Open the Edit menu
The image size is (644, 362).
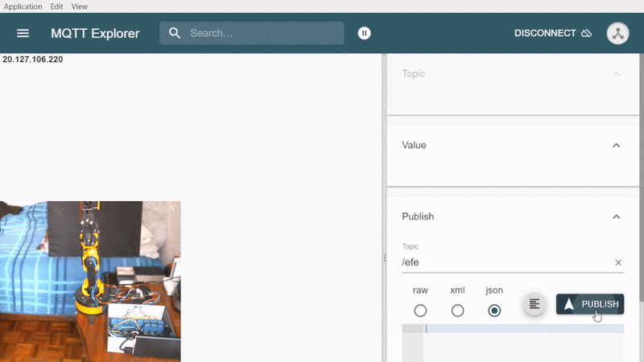pos(56,6)
